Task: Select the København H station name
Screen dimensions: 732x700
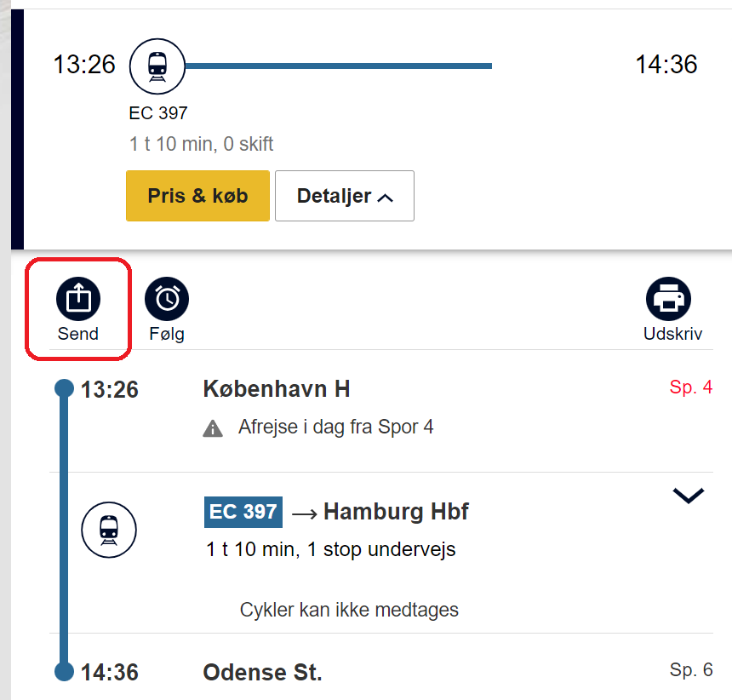Action: (x=276, y=389)
